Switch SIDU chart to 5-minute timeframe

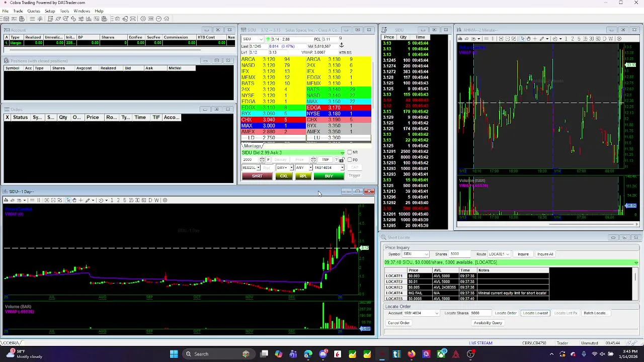tap(125, 200)
